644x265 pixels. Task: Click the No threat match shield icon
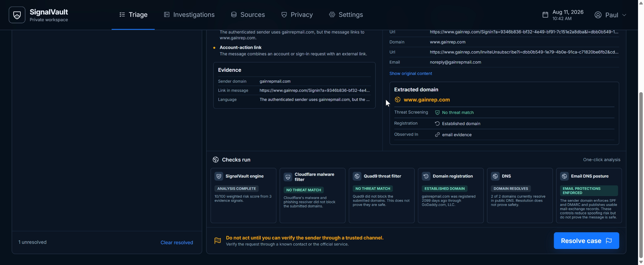point(437,113)
